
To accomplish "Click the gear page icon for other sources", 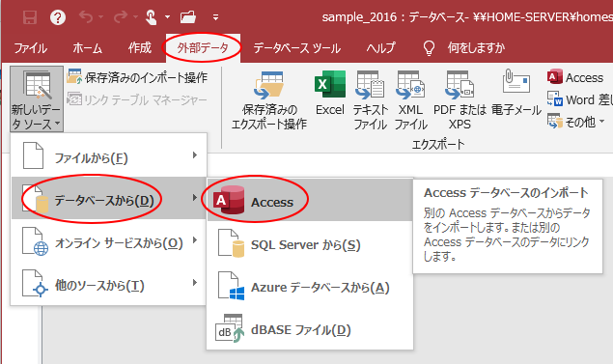I will pos(35,284).
